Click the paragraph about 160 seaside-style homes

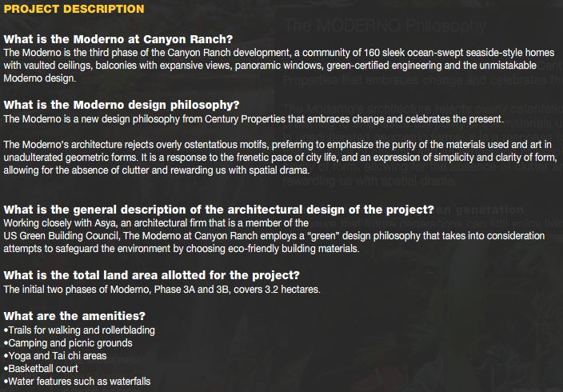click(279, 66)
